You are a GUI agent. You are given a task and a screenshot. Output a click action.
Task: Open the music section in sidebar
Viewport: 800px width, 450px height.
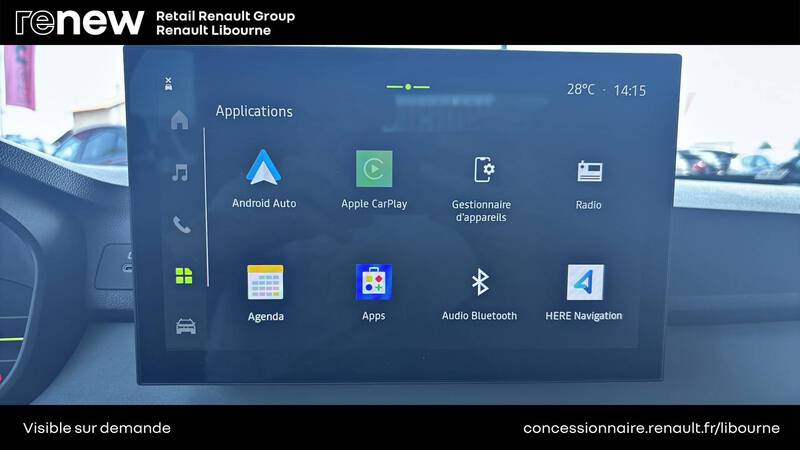tap(180, 173)
